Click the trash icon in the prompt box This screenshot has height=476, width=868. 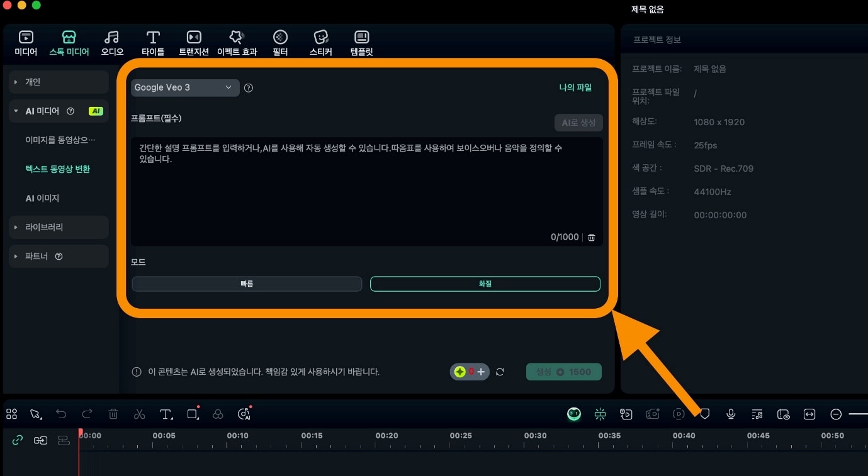(591, 238)
